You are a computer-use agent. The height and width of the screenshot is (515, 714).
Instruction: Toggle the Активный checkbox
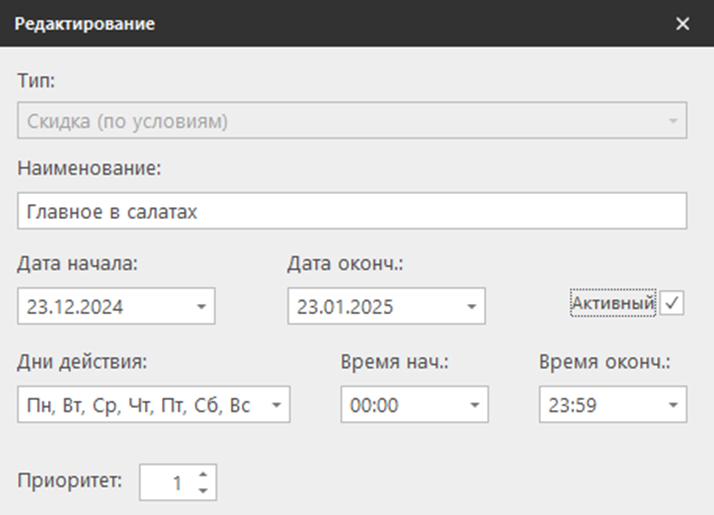coord(672,303)
